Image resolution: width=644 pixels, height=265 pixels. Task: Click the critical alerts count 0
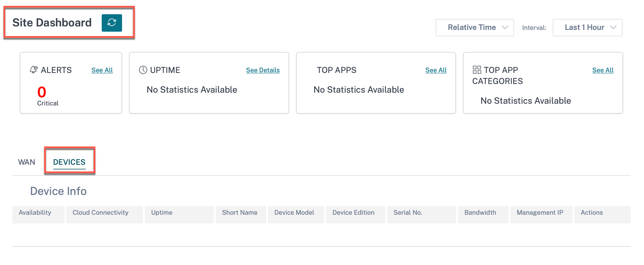tap(42, 92)
